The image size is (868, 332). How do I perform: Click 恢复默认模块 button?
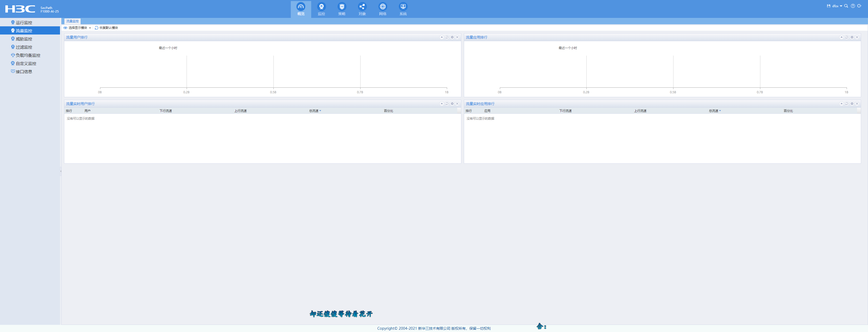point(106,28)
